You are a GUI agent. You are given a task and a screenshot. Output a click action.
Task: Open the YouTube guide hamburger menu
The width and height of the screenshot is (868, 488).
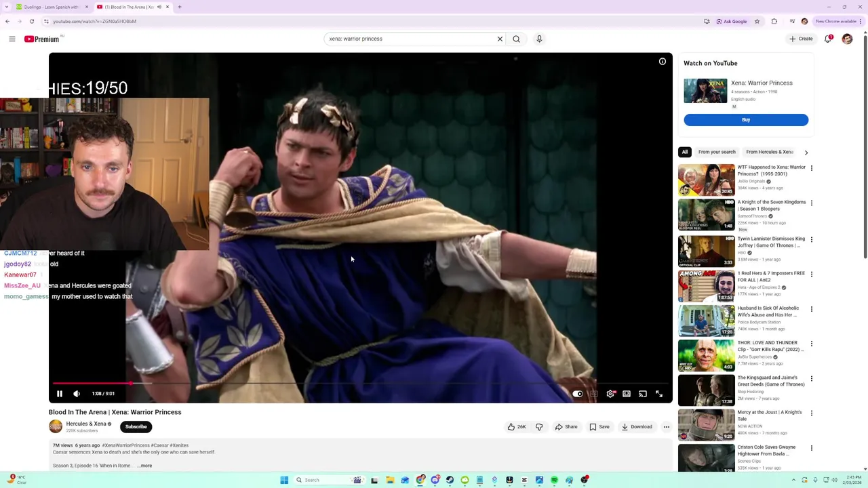click(x=12, y=39)
